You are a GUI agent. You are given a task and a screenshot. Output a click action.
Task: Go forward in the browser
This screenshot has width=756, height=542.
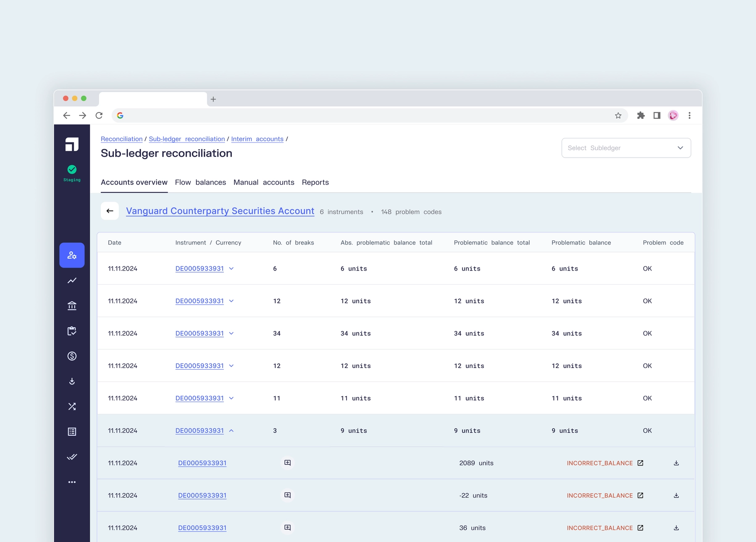(82, 116)
